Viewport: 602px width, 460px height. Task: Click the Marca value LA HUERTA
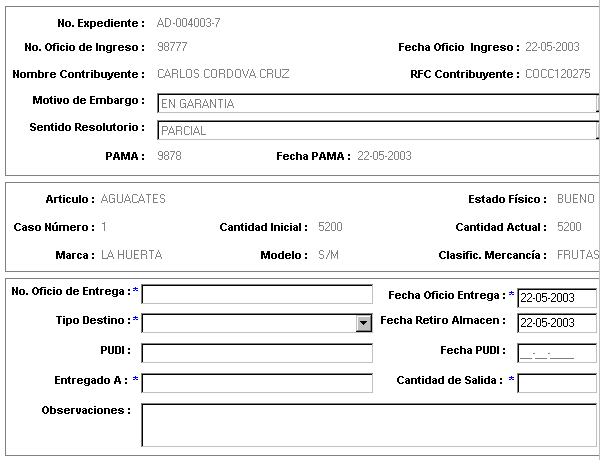pos(132,255)
